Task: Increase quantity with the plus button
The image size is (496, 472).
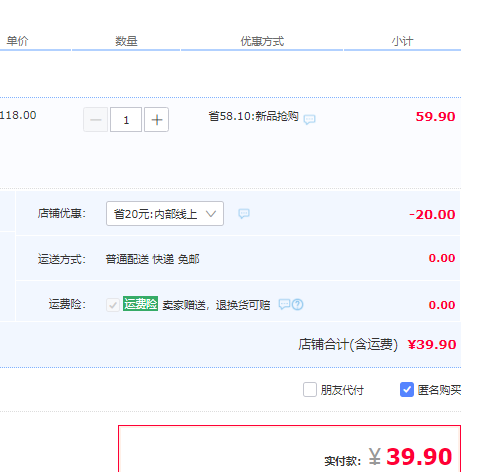Action: tap(156, 120)
